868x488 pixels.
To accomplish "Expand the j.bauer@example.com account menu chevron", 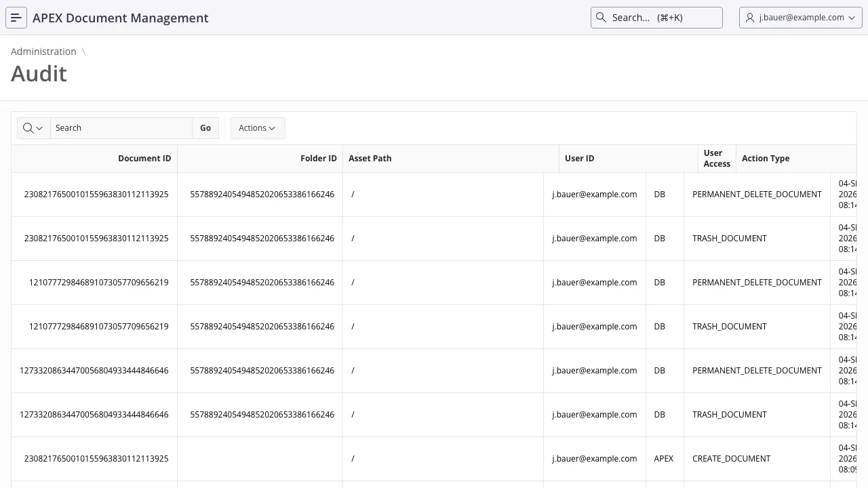I will point(852,18).
